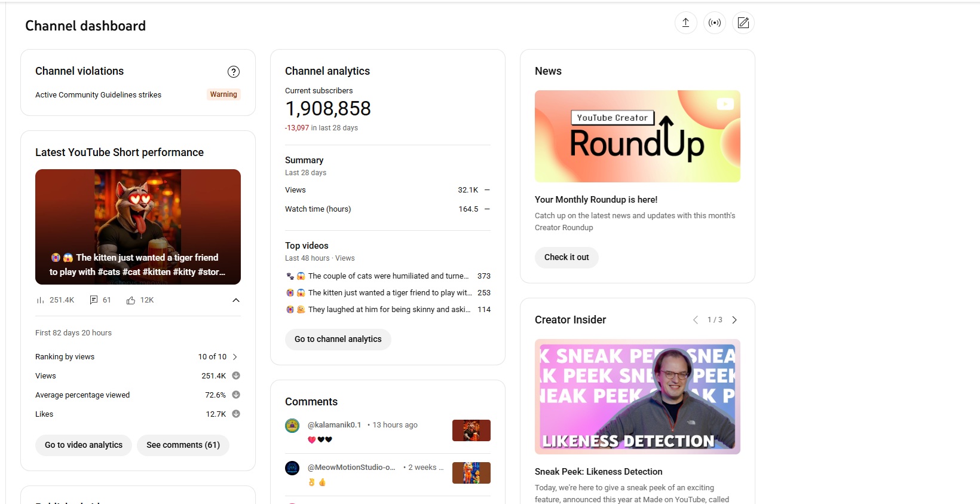980x504 pixels.
Task: Expand Ranking by views chevron
Action: (235, 357)
